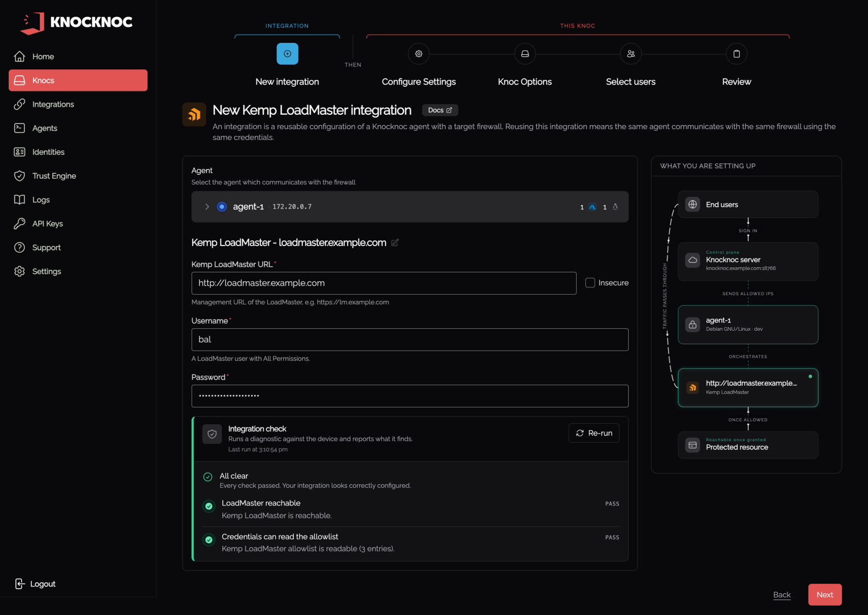Click the Credentials can read the allowlist row

pyautogui.click(x=411, y=543)
